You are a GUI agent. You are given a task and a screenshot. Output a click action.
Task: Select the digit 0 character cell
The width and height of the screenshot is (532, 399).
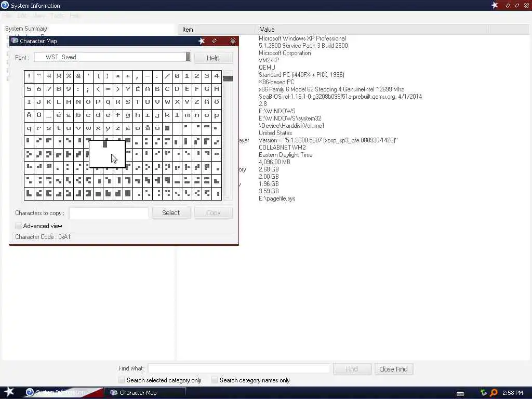[x=177, y=76]
